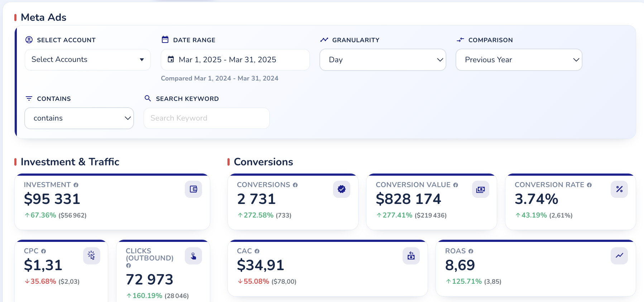This screenshot has width=644, height=302.
Task: Click the Contains filter lines icon
Action: tap(29, 98)
